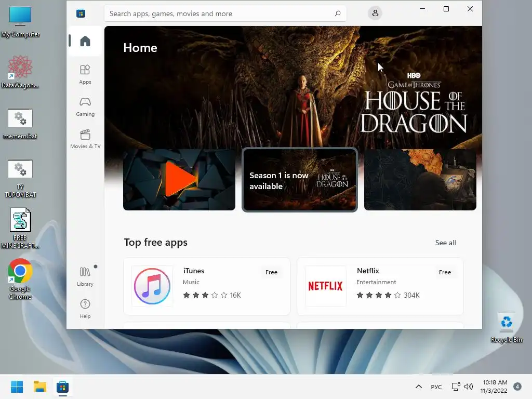Click the Entertainment label under Netflix
Image resolution: width=532 pixels, height=399 pixels.
376,282
